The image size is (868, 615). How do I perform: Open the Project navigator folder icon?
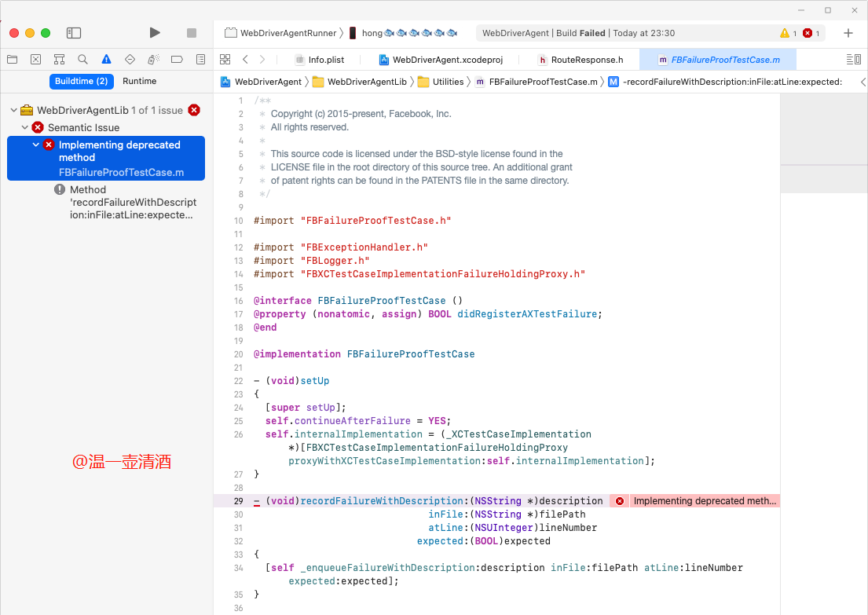(13, 59)
